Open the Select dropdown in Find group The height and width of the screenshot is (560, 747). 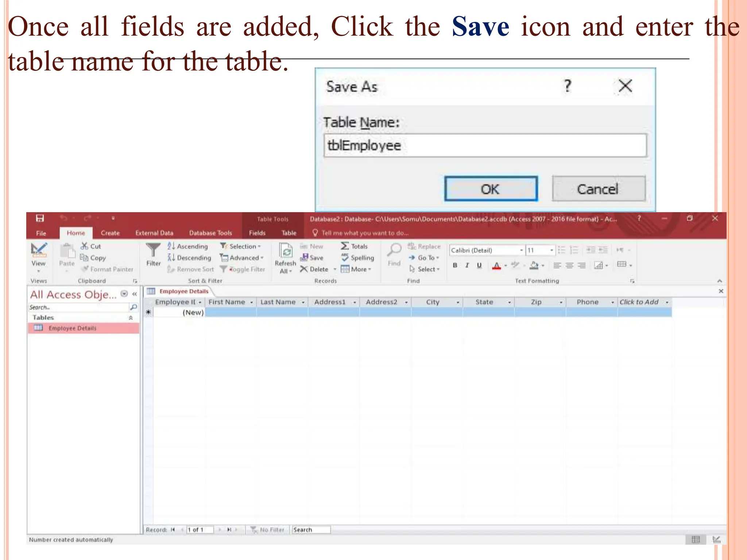pos(425,269)
